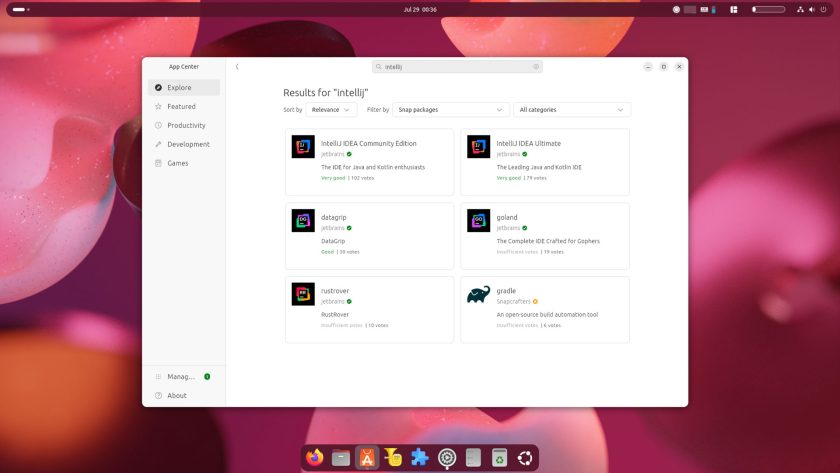This screenshot has height=473, width=840.
Task: Open network status in top bar
Action: 800,9
